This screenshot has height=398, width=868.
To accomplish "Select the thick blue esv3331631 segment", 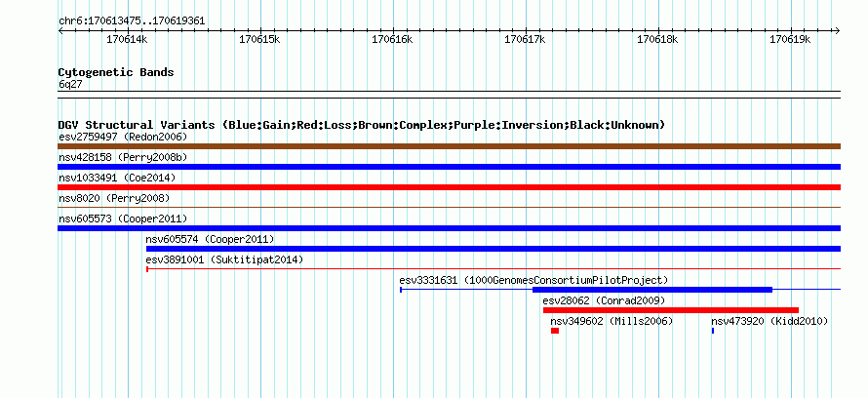I will coord(652,290).
